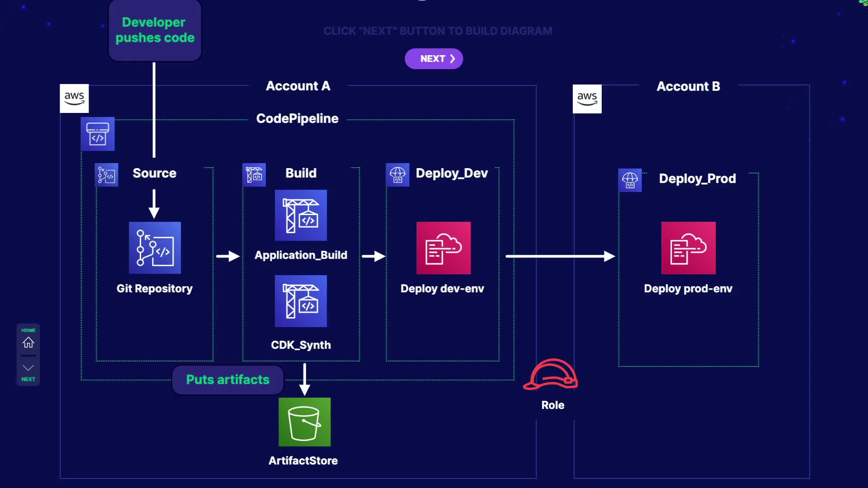Click the Home icon in side nav

click(x=28, y=343)
